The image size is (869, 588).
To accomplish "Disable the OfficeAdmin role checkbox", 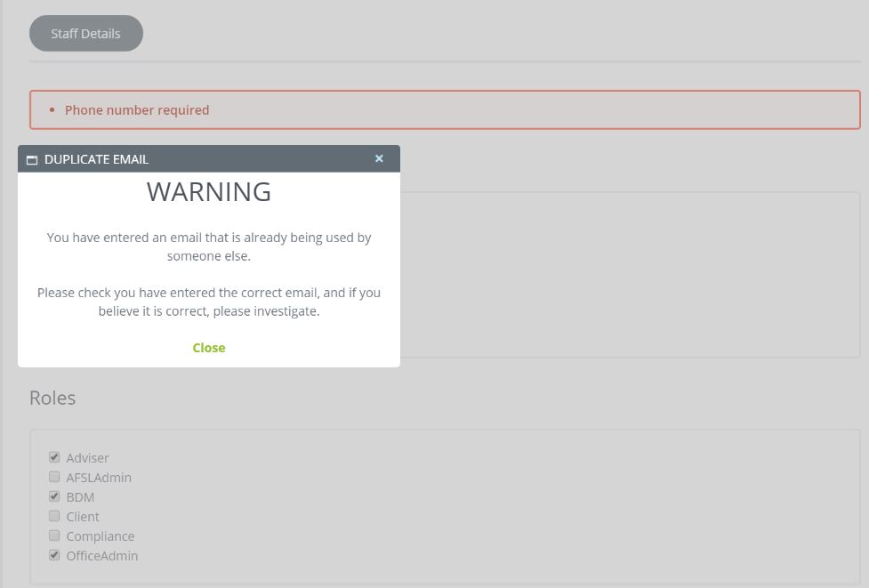I will (54, 555).
